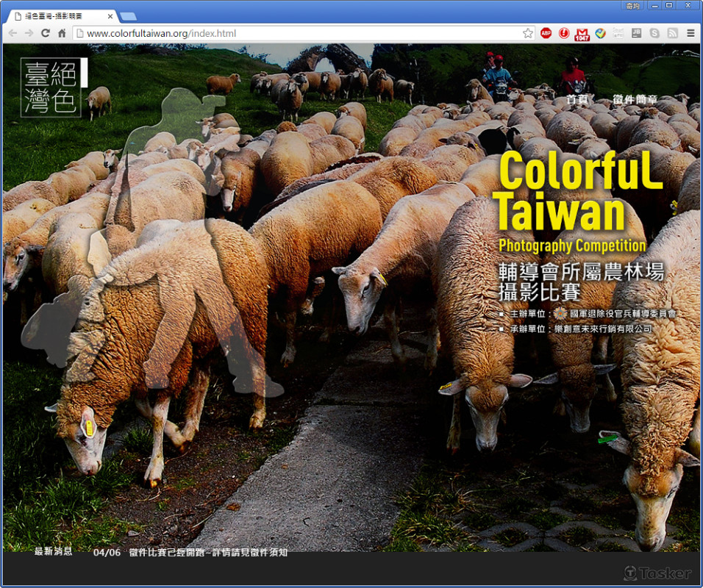Click the RSS feed extension icon
This screenshot has width=703, height=588.
(672, 33)
